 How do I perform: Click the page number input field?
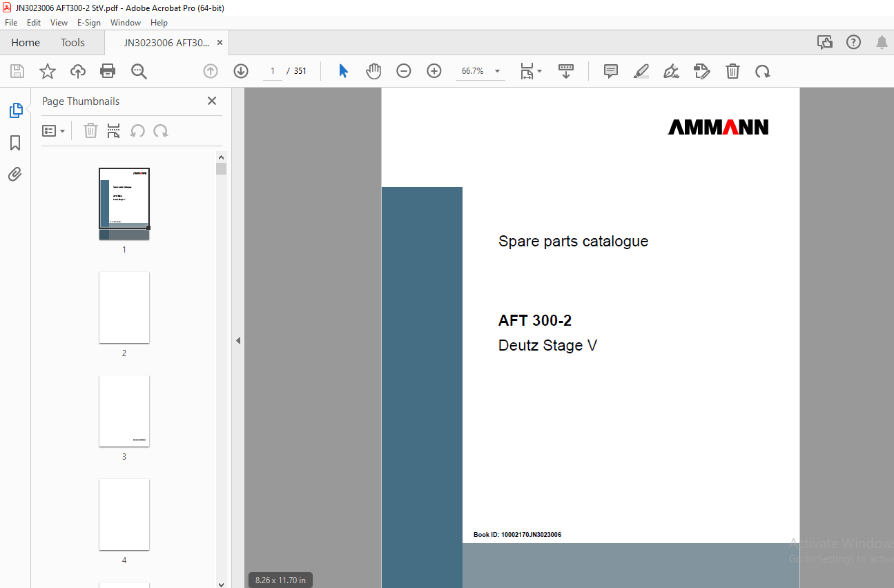click(x=273, y=71)
